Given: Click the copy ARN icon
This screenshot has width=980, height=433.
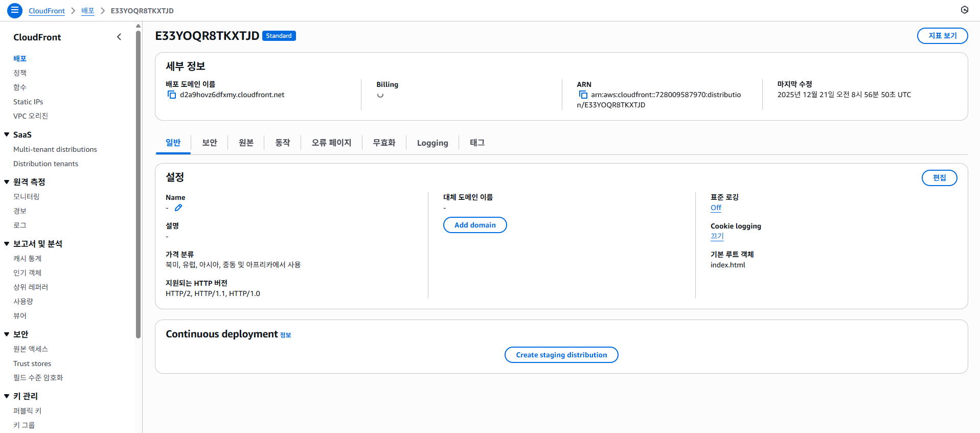Looking at the screenshot, I should pyautogui.click(x=583, y=95).
